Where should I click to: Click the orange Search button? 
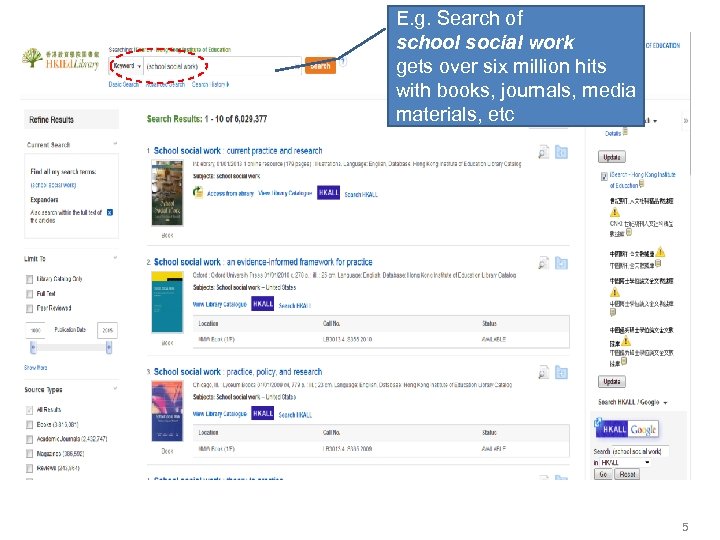click(x=320, y=66)
